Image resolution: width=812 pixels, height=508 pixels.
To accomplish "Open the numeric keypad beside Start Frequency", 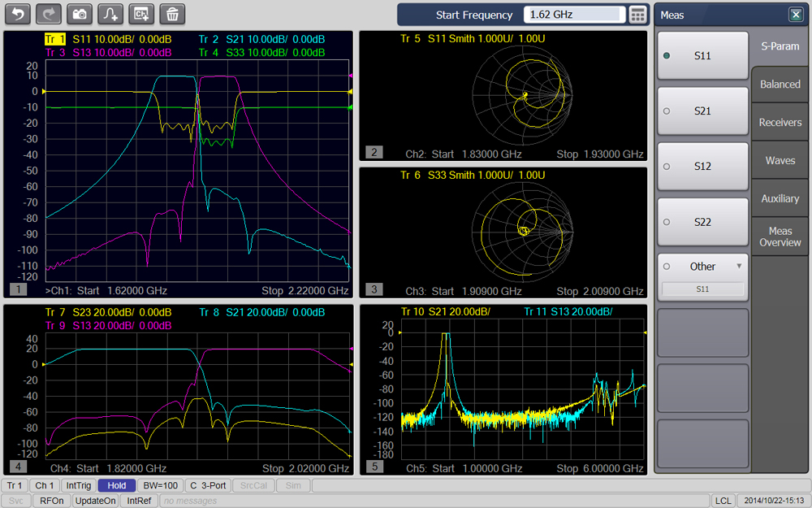I will pyautogui.click(x=638, y=15).
